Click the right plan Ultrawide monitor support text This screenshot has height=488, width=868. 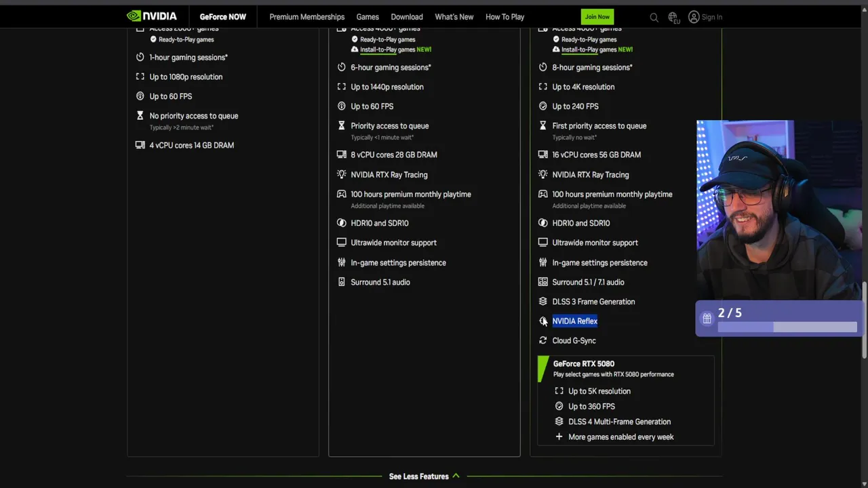click(595, 243)
